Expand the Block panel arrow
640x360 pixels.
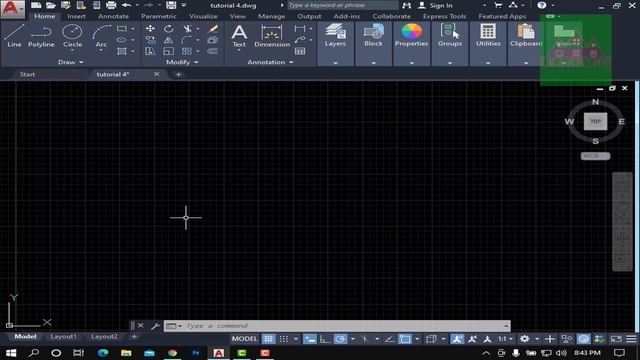pyautogui.click(x=373, y=63)
